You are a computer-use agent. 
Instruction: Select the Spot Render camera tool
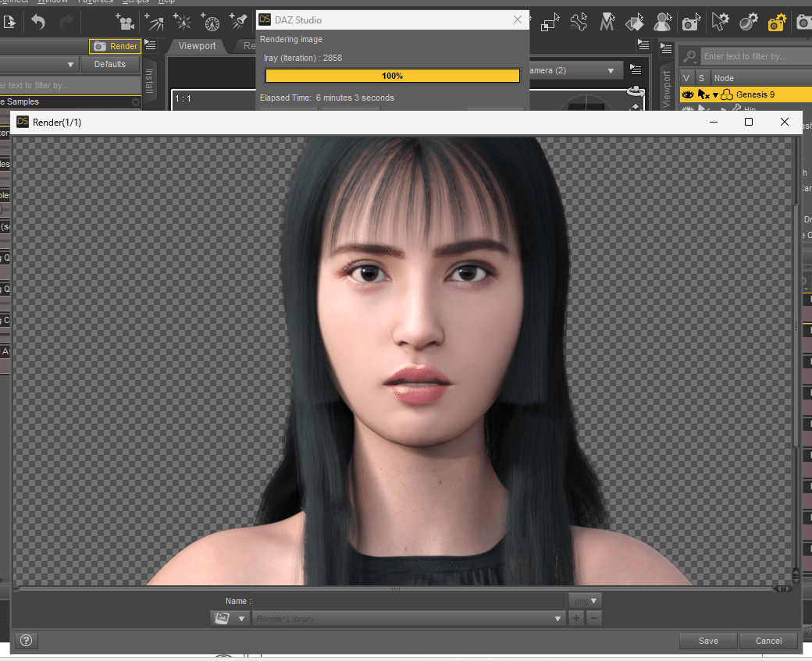(691, 23)
